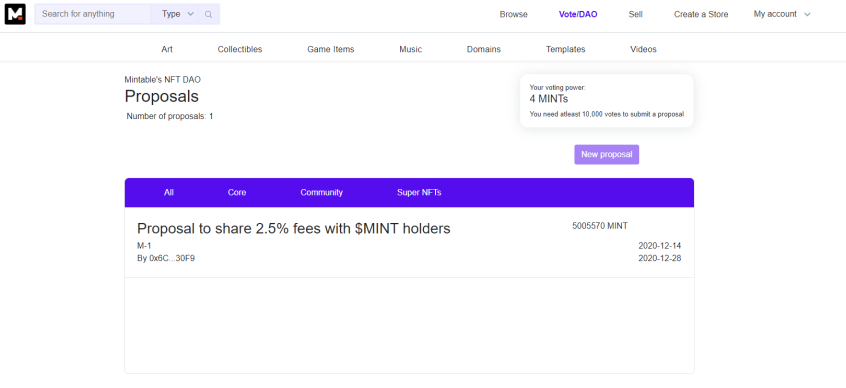The width and height of the screenshot is (846, 388).
Task: Select the Core proposals tab
Action: pyautogui.click(x=237, y=193)
